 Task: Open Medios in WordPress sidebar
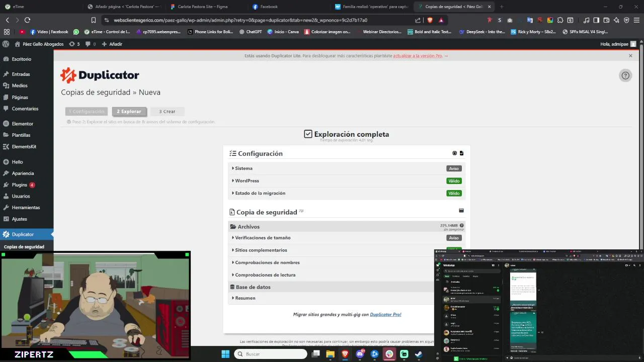(x=27, y=85)
